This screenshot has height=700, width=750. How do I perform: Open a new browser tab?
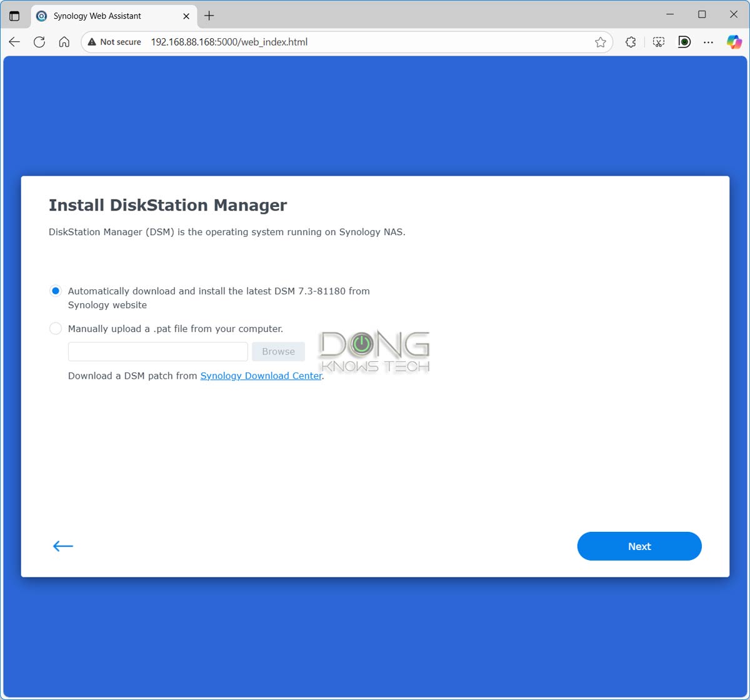point(209,16)
